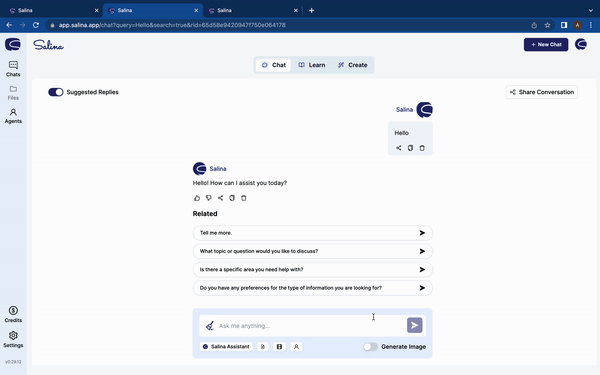The height and width of the screenshot is (375, 600).
Task: Open the Salina Assistant selector
Action: coord(226,347)
